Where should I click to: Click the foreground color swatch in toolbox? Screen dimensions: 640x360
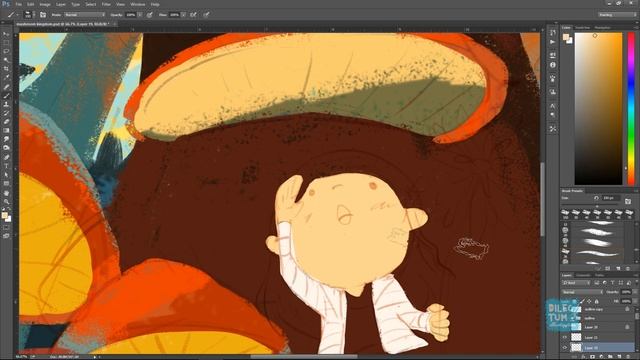pos(4,215)
